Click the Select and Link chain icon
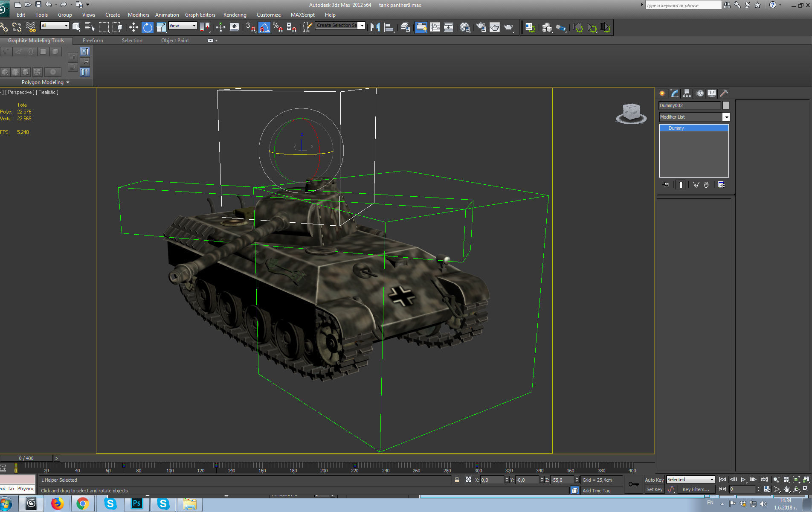Image resolution: width=812 pixels, height=512 pixels. 4,27
